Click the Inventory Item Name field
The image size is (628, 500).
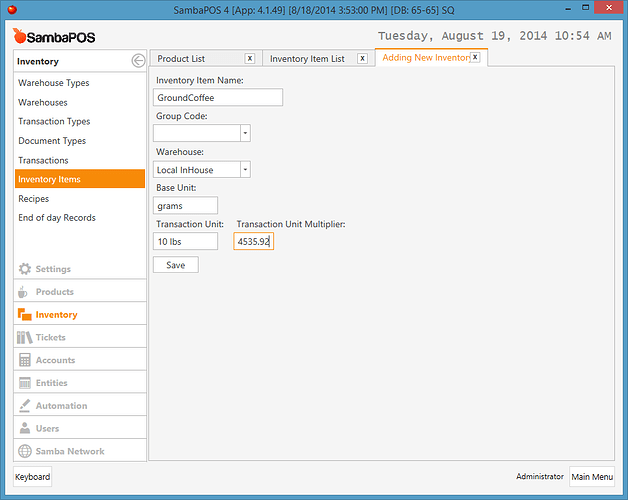(x=218, y=97)
